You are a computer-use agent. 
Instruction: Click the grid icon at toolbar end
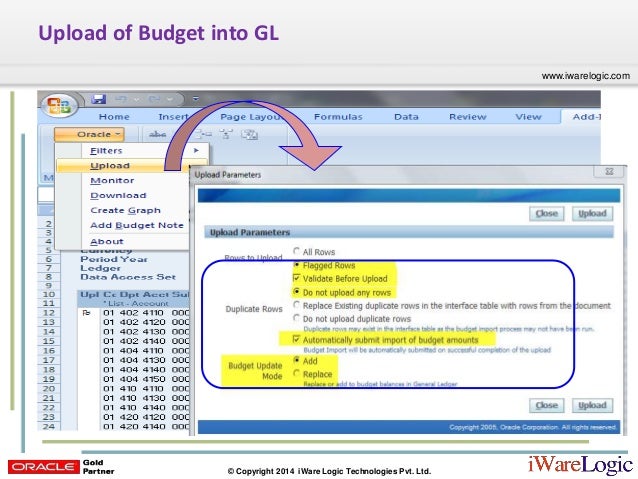point(249,134)
